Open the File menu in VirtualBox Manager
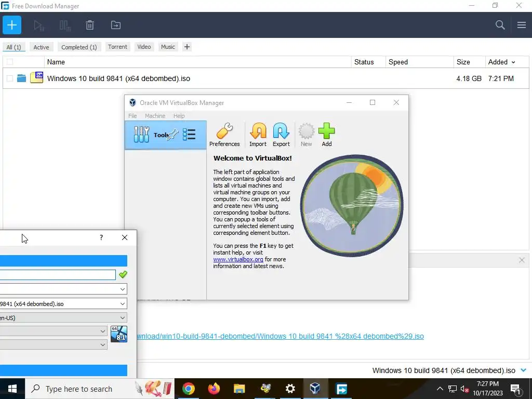This screenshot has height=399, width=532. (x=132, y=116)
